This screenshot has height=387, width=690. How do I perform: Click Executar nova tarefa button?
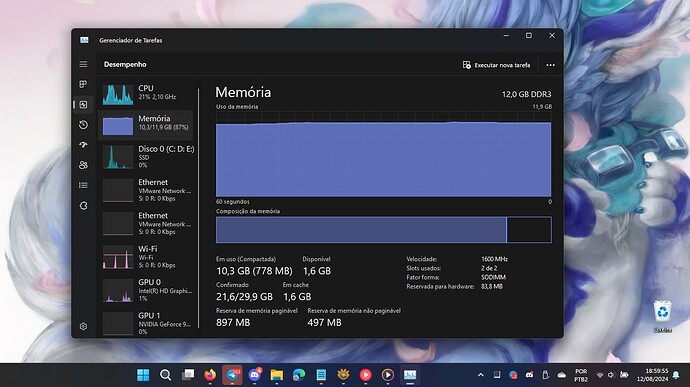496,65
